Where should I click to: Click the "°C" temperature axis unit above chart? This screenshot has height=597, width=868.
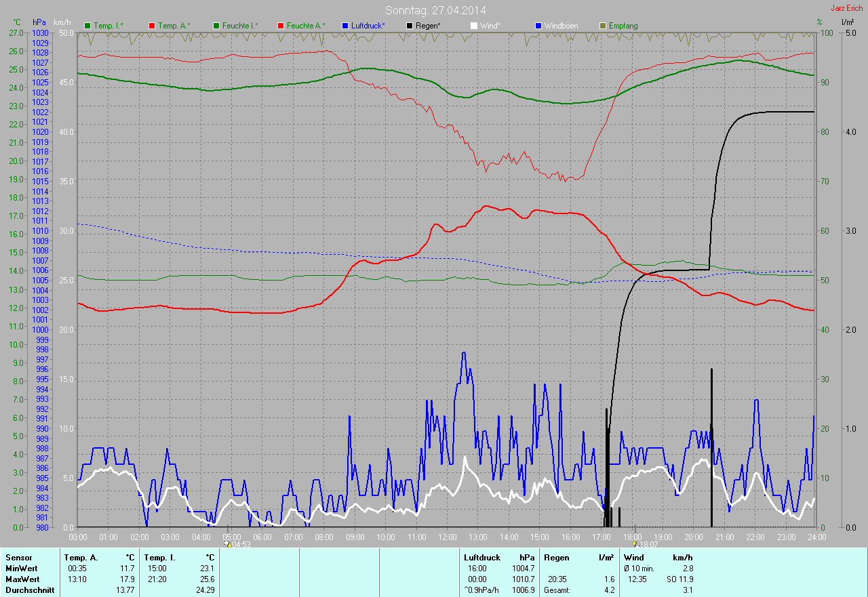coord(17,22)
